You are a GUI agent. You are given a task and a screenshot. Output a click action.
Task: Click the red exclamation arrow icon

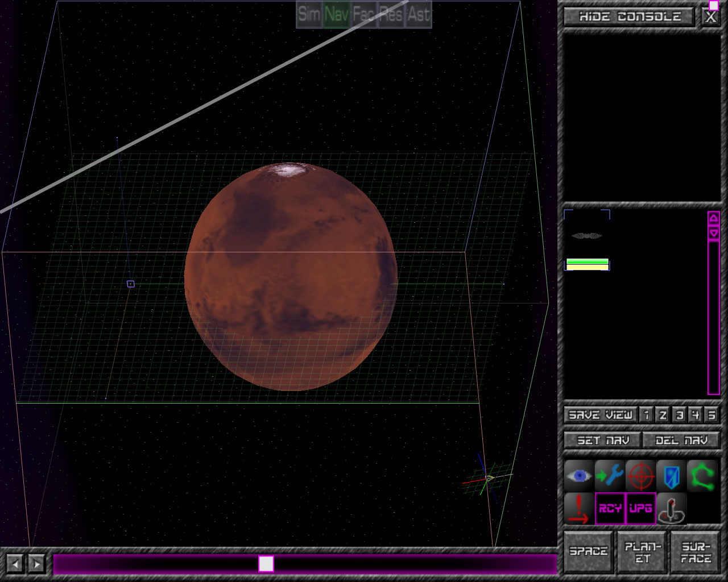click(x=579, y=508)
